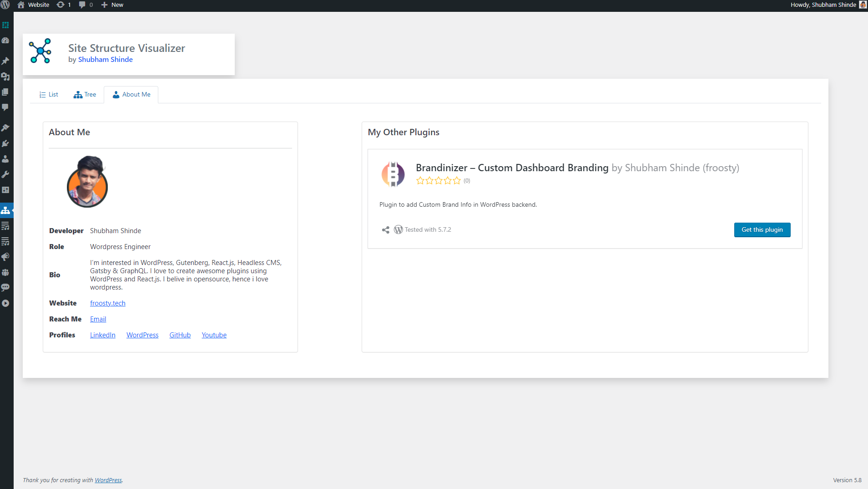Screen dimensions: 868x489
Task: Open the chat bubble with dots icon
Action: [x=5, y=288]
